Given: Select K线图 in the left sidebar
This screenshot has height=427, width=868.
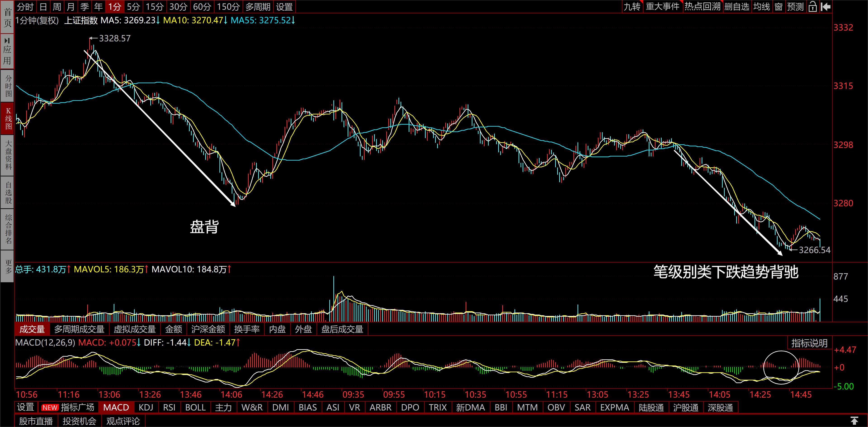Looking at the screenshot, I should pyautogui.click(x=7, y=119).
